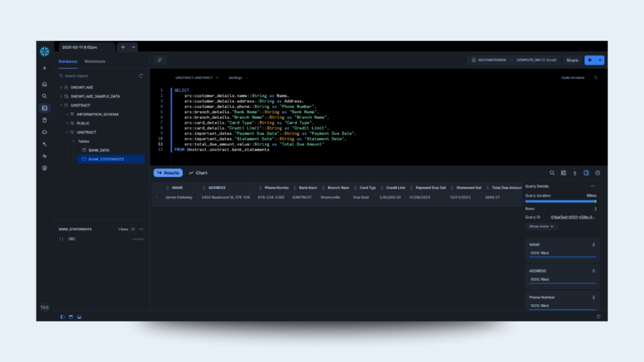Toggle column selection for results
This screenshot has height=362, width=644.
[563, 173]
